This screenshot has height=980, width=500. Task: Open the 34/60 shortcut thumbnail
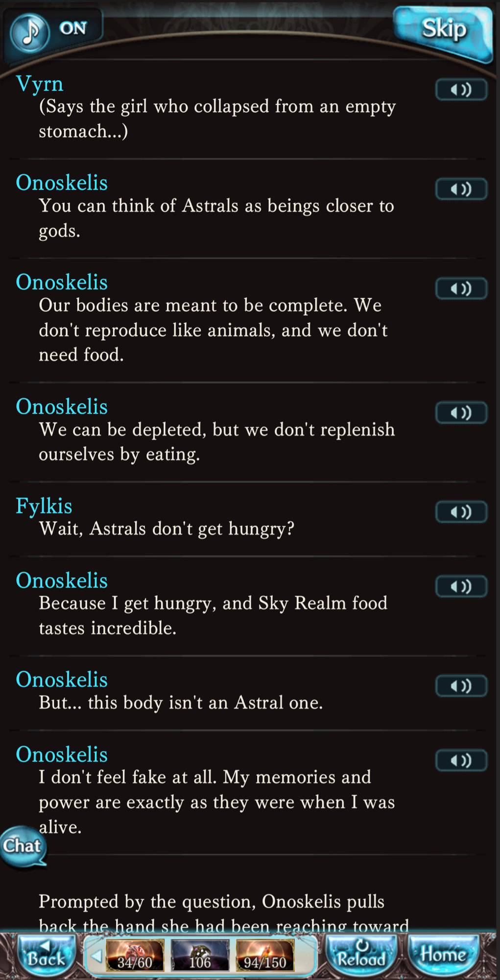135,955
